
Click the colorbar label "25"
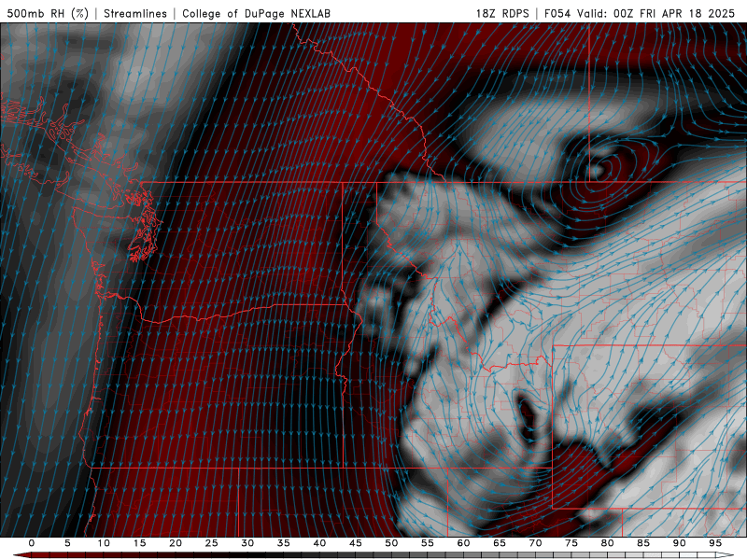(212, 543)
